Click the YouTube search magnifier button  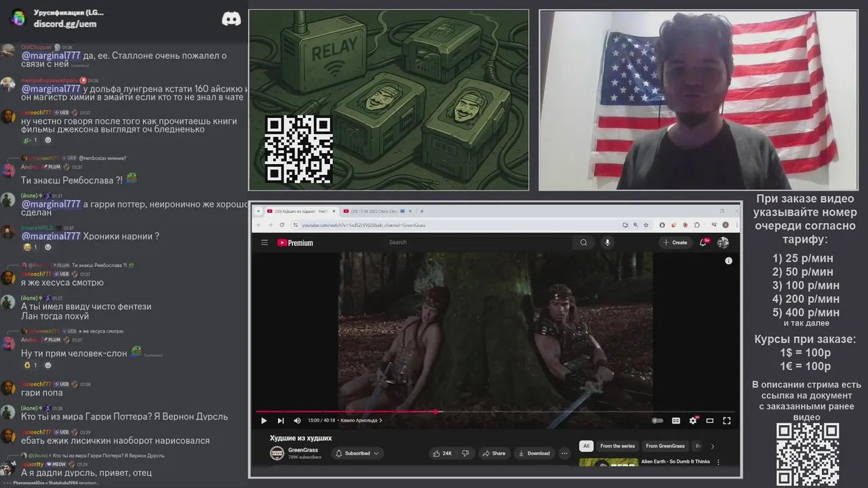point(583,242)
